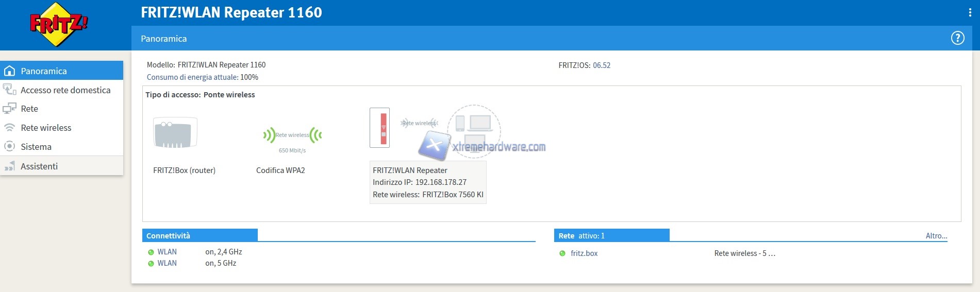The image size is (980, 292).
Task: Click the WLAN 5 GHz link
Action: 167,263
